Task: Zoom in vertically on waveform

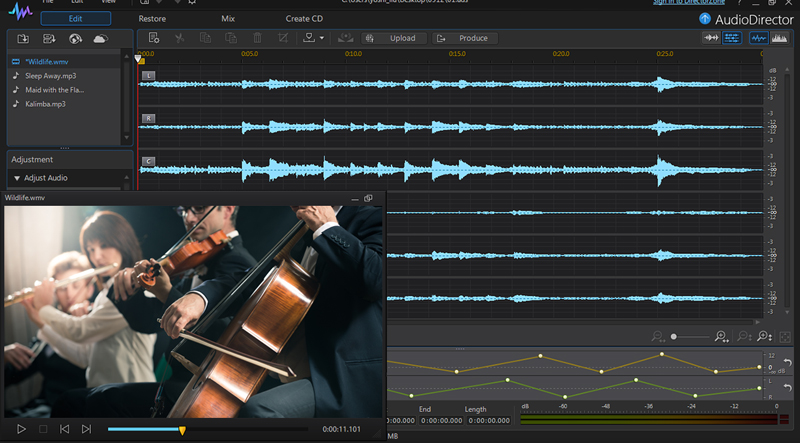Action: click(x=764, y=336)
